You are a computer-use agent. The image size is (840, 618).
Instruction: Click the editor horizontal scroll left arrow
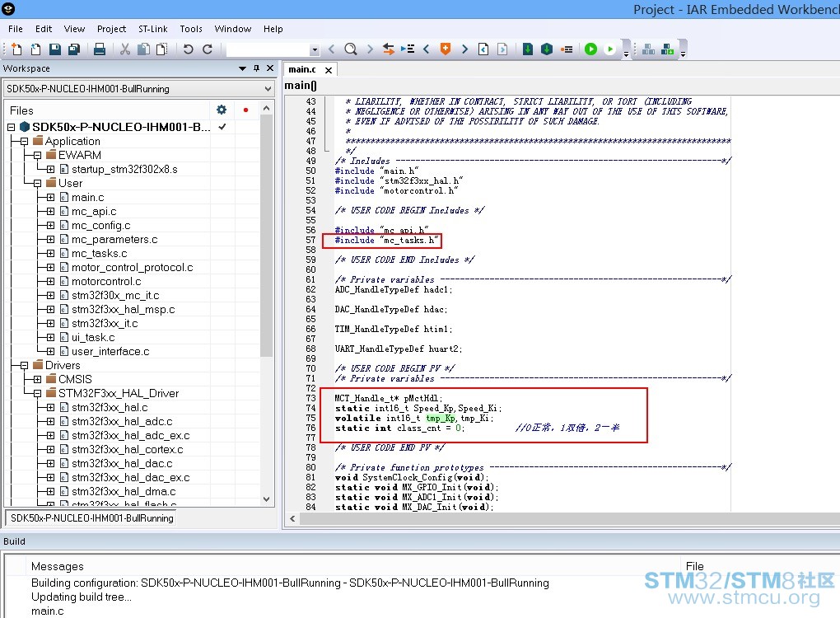(292, 518)
